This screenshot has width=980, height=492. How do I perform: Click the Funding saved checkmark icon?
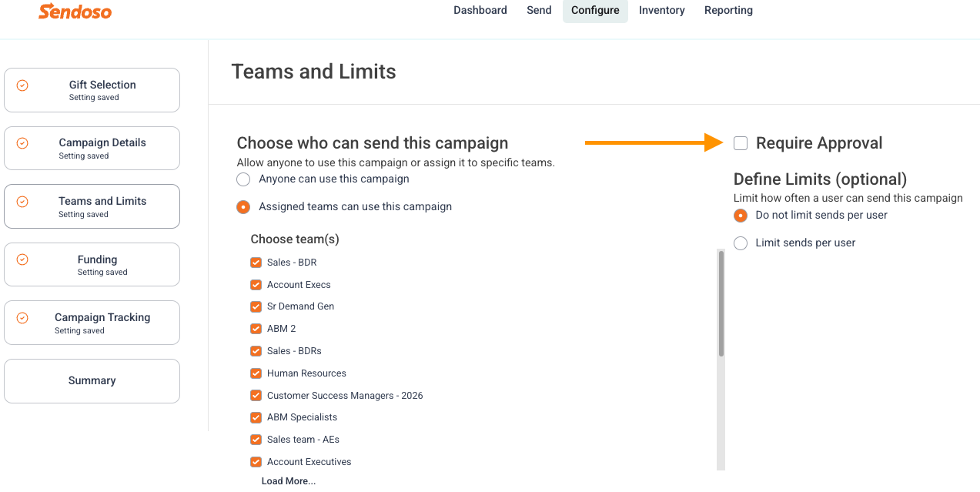(22, 259)
